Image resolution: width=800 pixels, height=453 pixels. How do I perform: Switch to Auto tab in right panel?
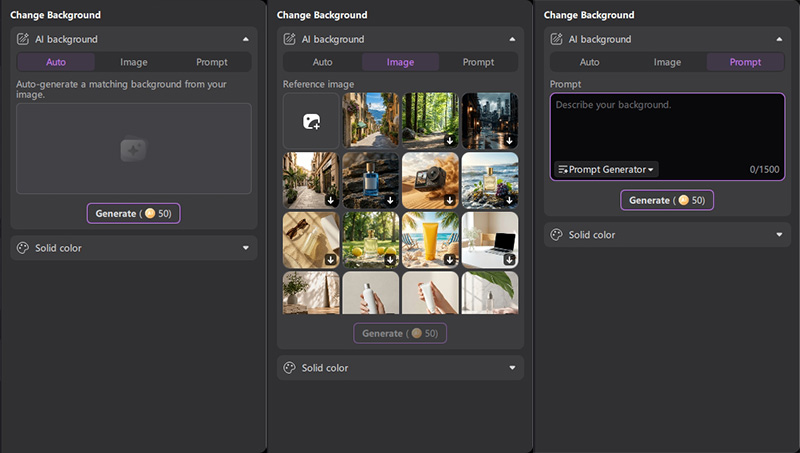pyautogui.click(x=589, y=62)
